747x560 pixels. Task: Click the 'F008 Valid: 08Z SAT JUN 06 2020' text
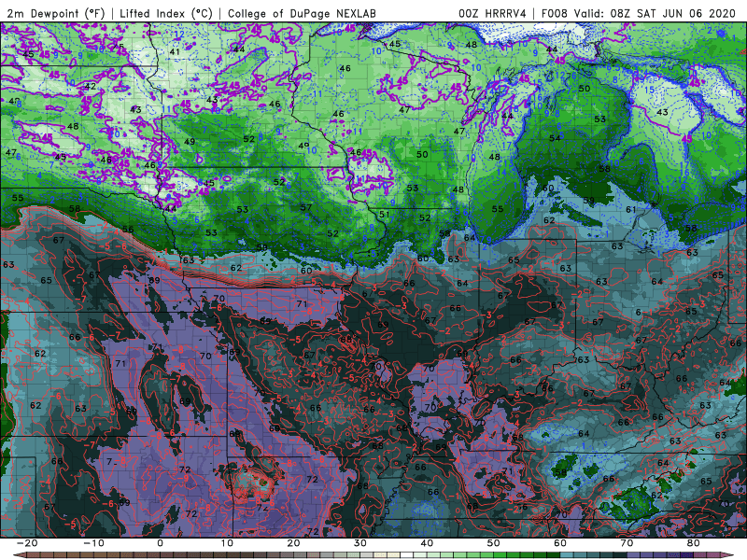[639, 13]
